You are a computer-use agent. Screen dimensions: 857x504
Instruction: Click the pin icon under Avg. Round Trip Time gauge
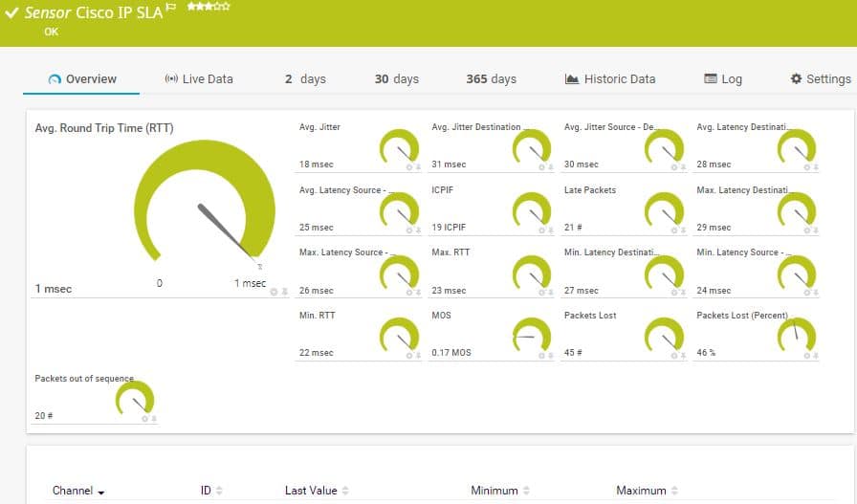click(283, 291)
